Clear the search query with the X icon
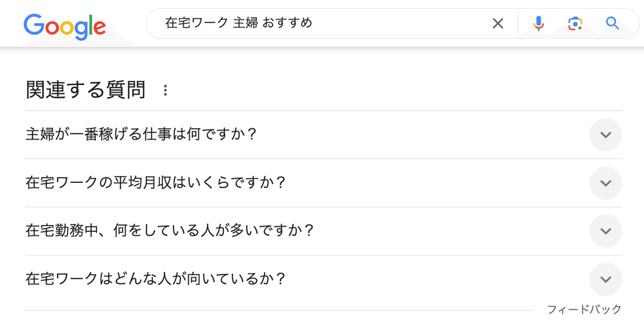Image resolution: width=644 pixels, height=330 pixels. (x=498, y=23)
